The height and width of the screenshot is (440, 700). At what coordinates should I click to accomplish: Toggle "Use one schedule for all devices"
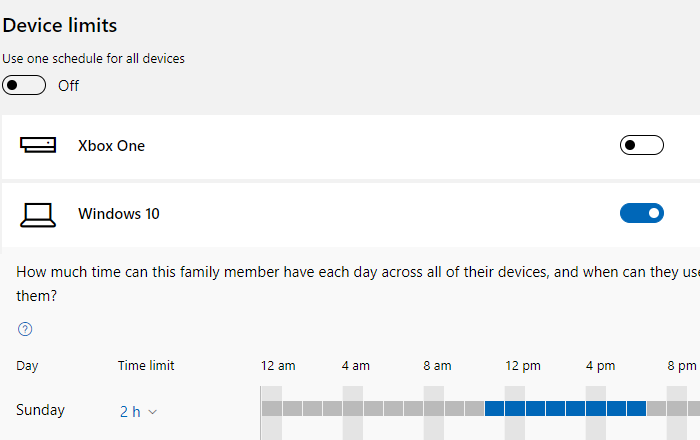(x=24, y=85)
